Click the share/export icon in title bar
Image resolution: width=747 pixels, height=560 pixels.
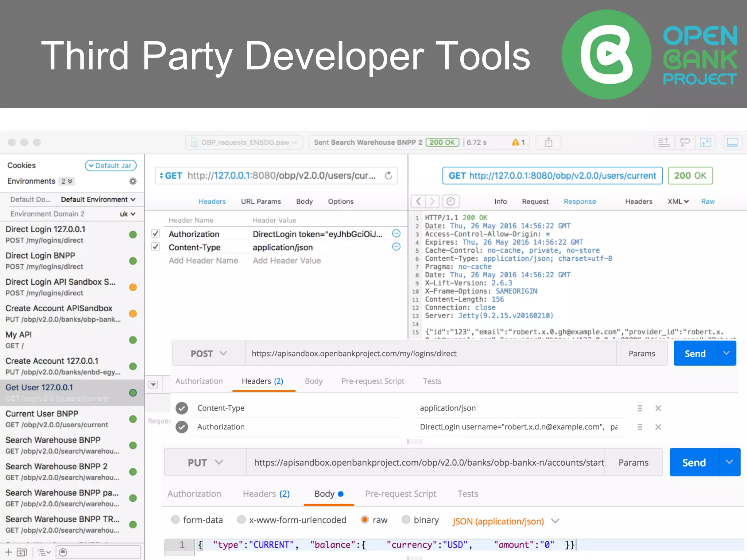548,142
